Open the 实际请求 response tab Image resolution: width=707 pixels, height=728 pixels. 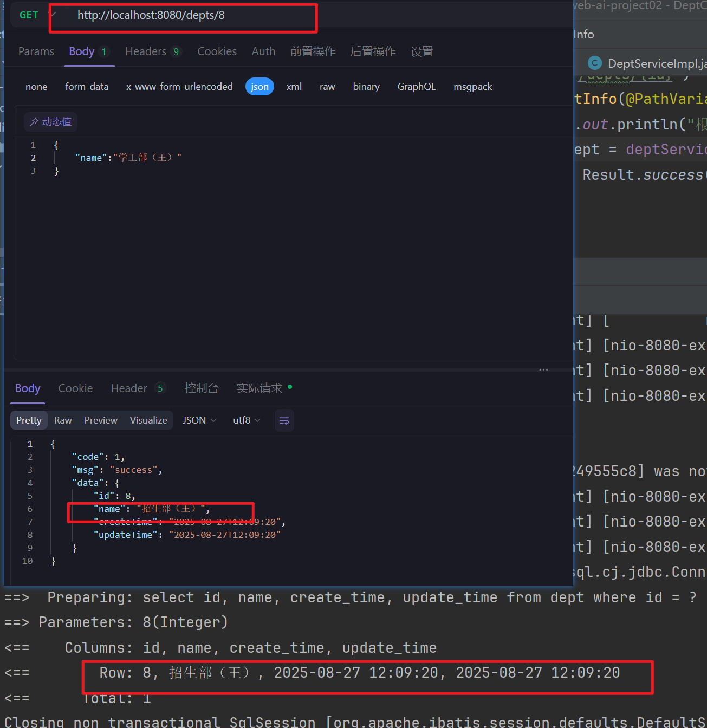(260, 388)
